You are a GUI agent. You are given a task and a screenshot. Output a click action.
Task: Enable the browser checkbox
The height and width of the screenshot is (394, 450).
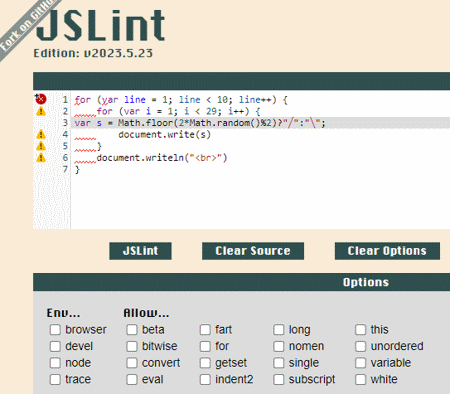tap(55, 330)
